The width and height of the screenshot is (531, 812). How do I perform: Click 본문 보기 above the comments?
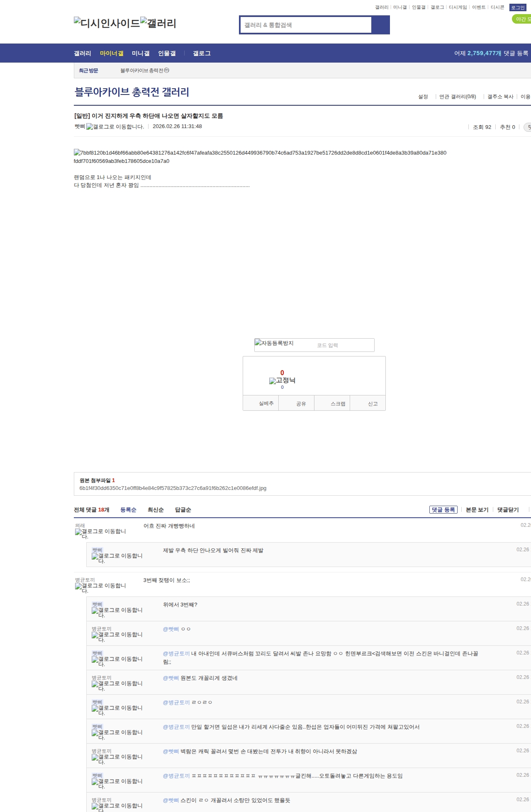(x=477, y=510)
